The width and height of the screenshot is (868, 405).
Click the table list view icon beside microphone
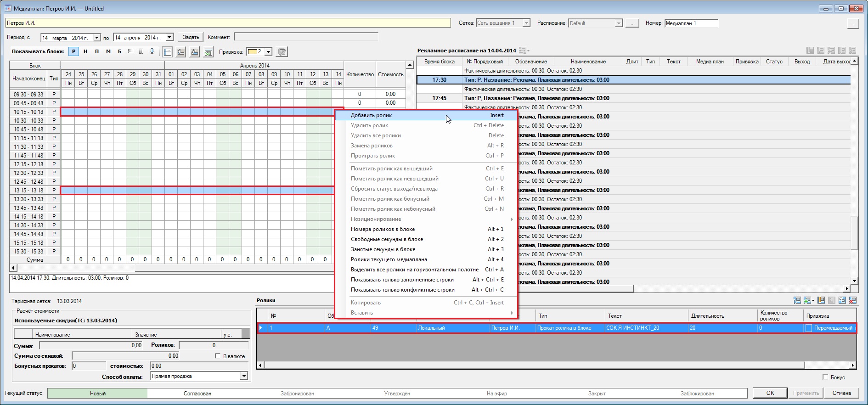click(x=168, y=52)
